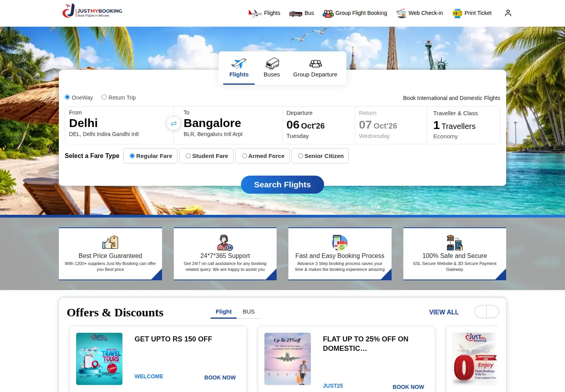Open the Up To 25% off offer thumbnail

coord(288,359)
